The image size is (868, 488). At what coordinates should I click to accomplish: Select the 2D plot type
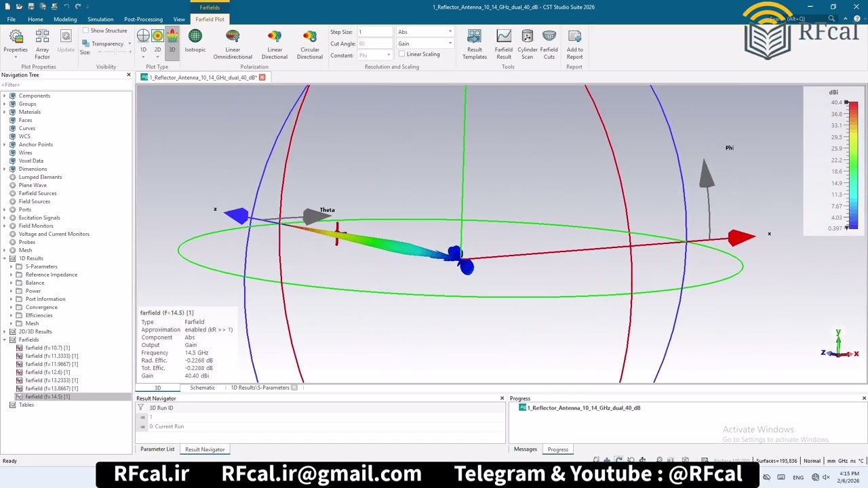coord(157,41)
